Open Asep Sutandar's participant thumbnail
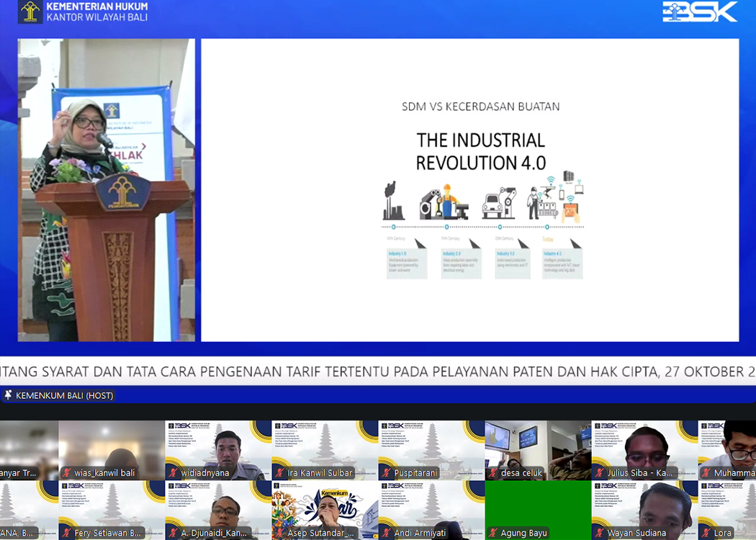 (x=325, y=508)
